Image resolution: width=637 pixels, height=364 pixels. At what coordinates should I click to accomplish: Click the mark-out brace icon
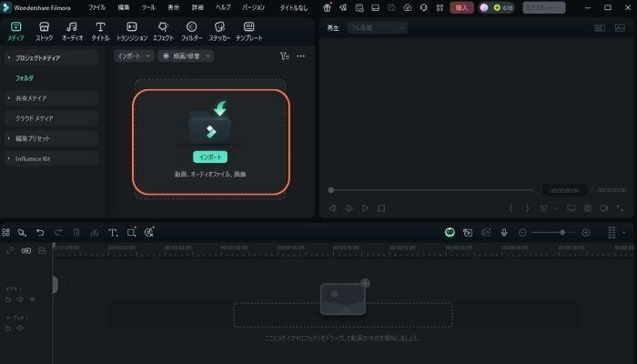[527, 208]
